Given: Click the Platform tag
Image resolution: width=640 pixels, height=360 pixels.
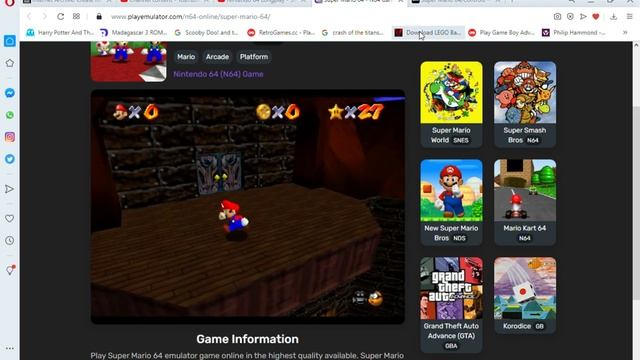Looking at the screenshot, I should tap(254, 57).
